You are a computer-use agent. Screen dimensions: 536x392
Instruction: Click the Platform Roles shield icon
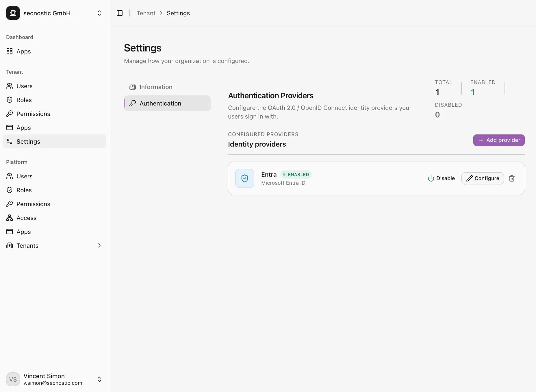[10, 190]
